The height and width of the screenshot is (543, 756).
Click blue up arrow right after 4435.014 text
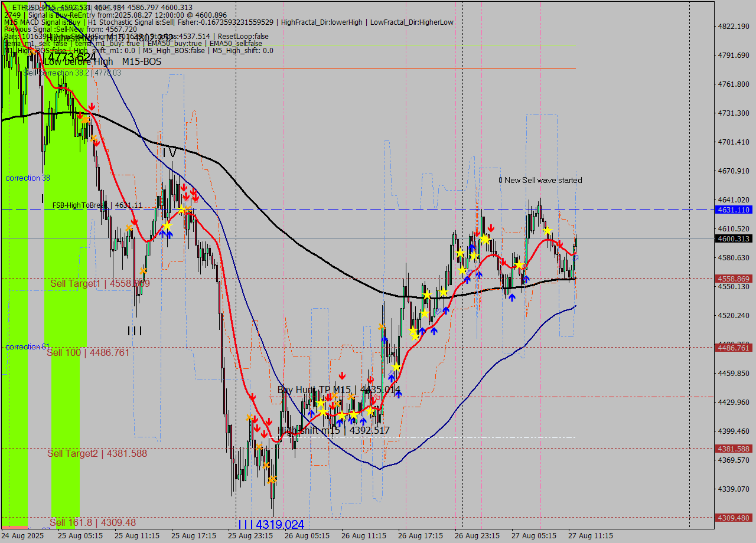pyautogui.click(x=399, y=394)
